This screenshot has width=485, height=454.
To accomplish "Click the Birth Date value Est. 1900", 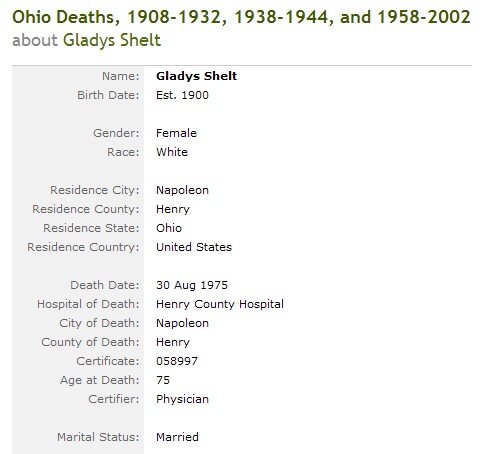I will click(182, 95).
